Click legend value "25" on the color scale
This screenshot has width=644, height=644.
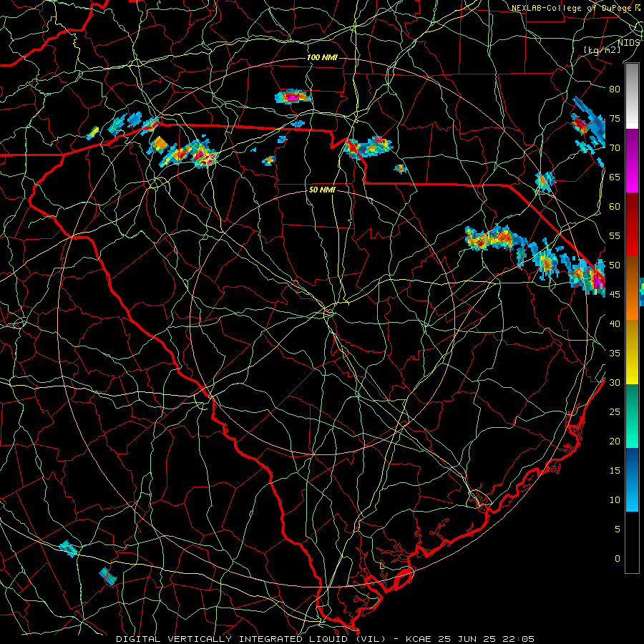(615, 411)
